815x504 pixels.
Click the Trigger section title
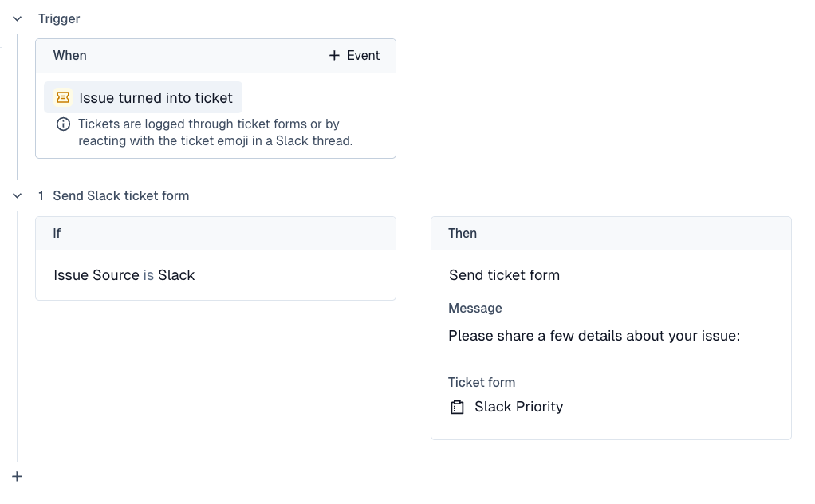click(x=59, y=18)
